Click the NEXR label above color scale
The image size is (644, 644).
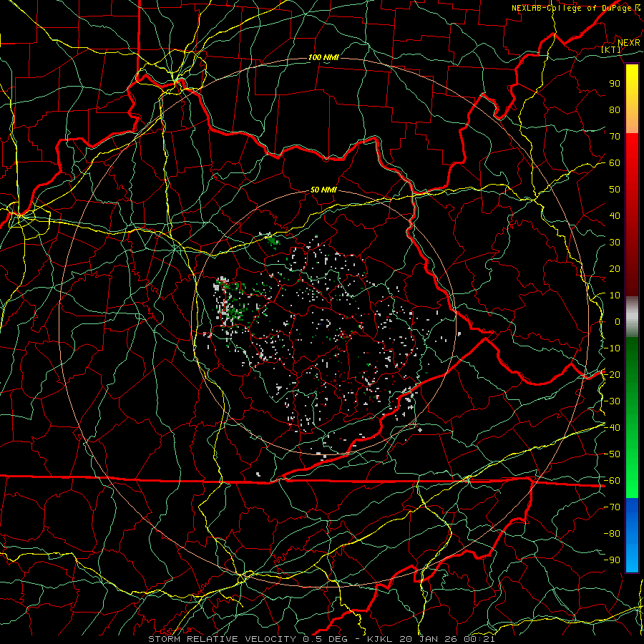pos(629,43)
